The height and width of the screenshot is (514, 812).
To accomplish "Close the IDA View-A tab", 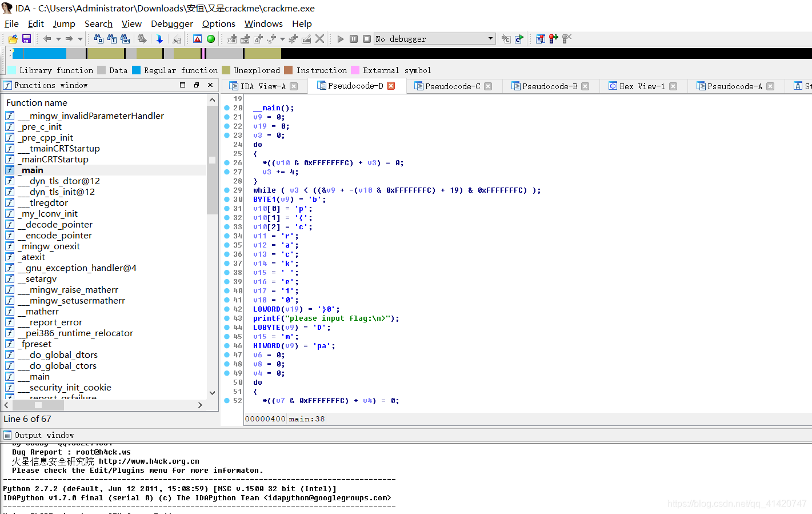I will tap(294, 86).
